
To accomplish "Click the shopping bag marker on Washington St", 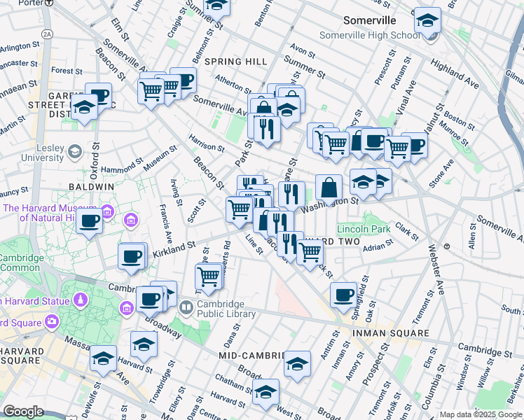I will tap(329, 188).
